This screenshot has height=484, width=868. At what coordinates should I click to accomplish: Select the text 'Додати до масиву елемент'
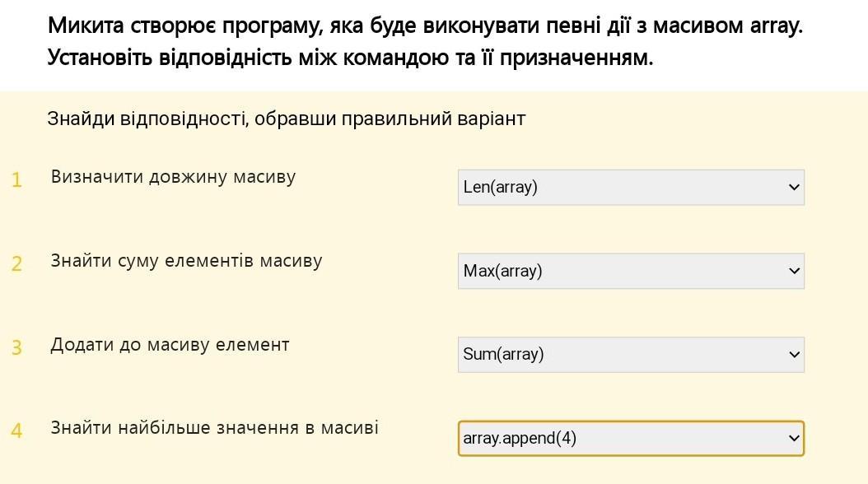[170, 345]
